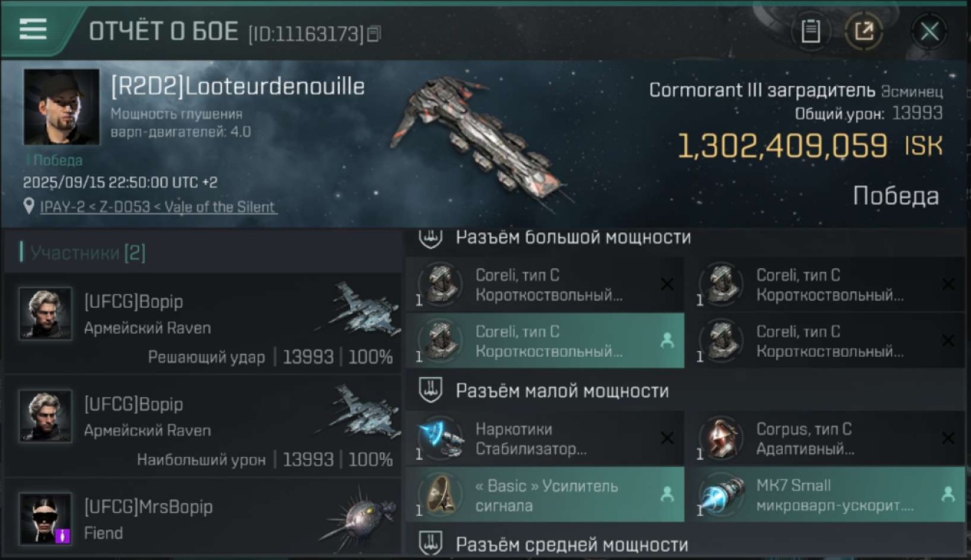This screenshot has height=560, width=971.
Task: Open the clipboard notes icon
Action: tap(810, 31)
